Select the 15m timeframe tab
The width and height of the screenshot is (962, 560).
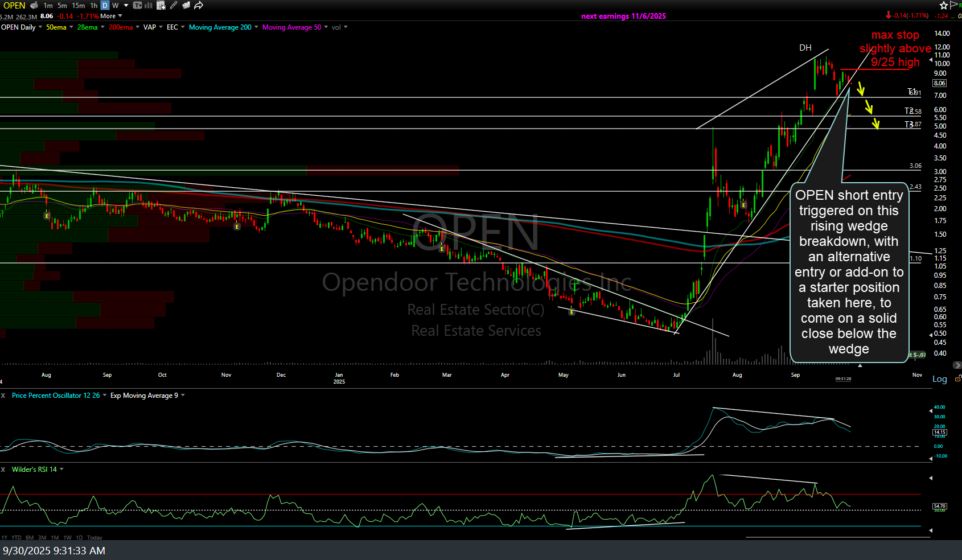(x=79, y=5)
